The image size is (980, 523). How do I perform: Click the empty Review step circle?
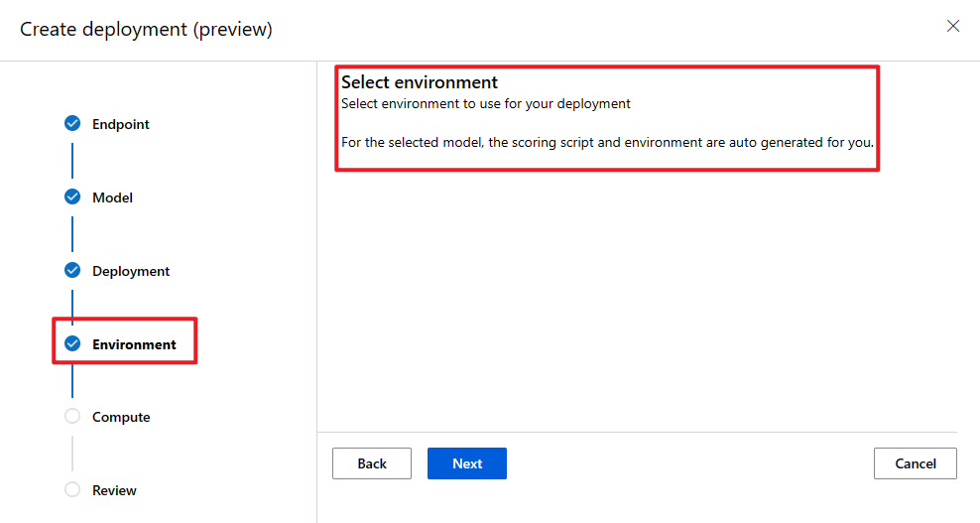72,490
